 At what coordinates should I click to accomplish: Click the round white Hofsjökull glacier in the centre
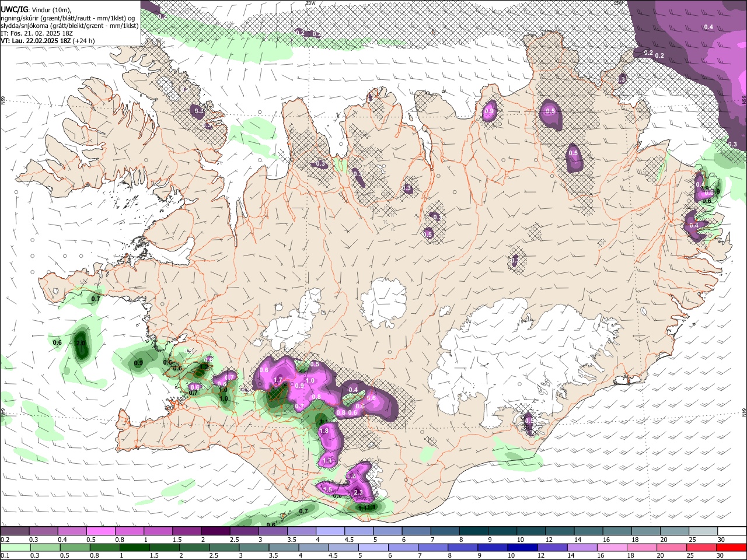383,303
